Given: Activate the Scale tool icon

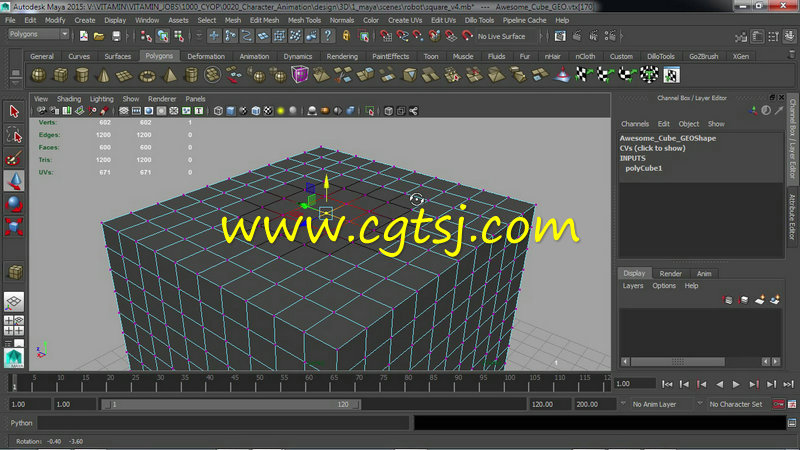Looking at the screenshot, I should [x=14, y=227].
